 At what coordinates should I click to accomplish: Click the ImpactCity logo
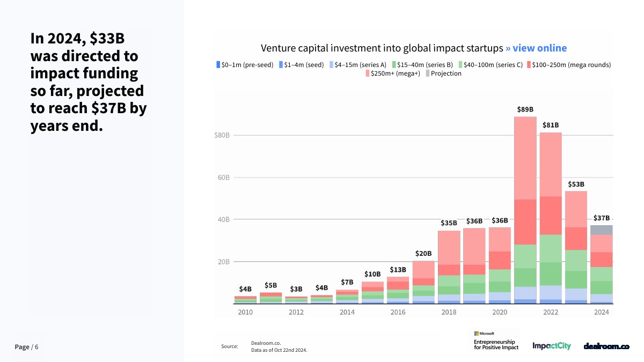tap(552, 346)
